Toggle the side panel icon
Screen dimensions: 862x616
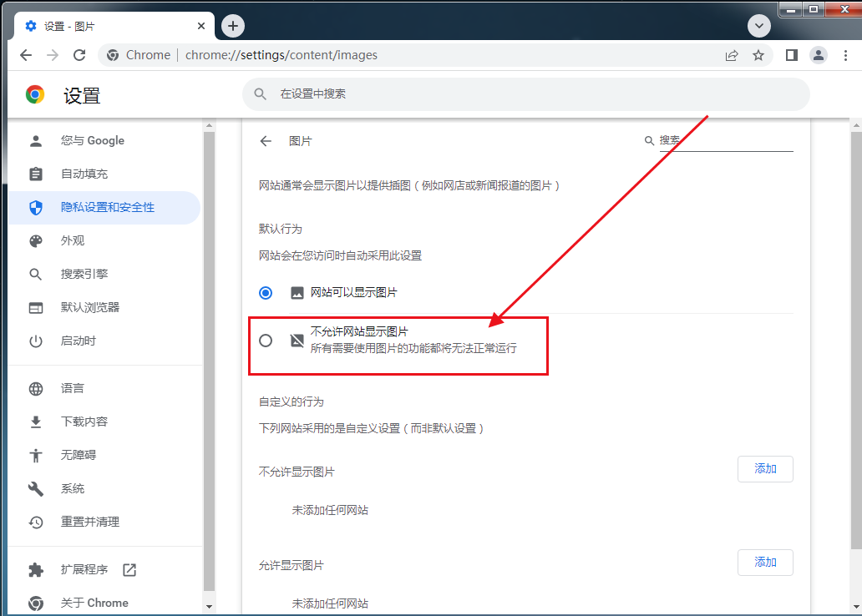click(792, 55)
